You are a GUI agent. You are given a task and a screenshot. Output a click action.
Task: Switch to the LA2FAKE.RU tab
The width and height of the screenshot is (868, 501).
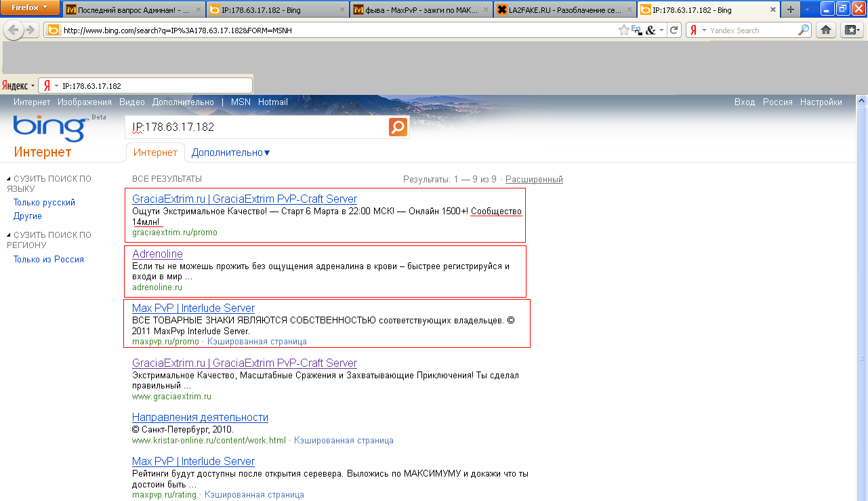tap(564, 9)
